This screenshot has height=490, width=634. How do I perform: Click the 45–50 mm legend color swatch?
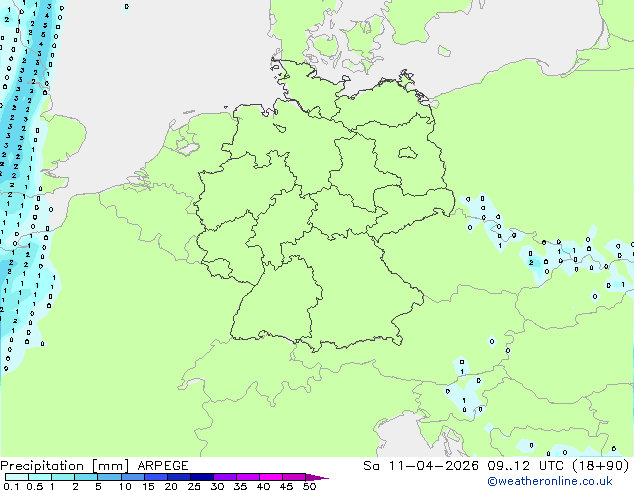(x=294, y=477)
